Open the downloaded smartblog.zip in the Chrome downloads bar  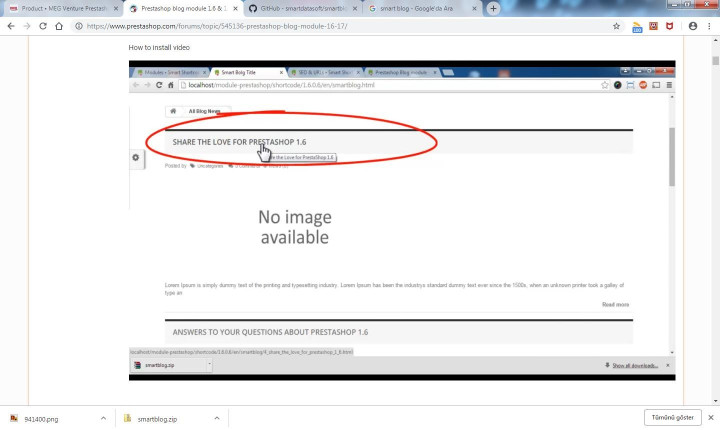157,419
